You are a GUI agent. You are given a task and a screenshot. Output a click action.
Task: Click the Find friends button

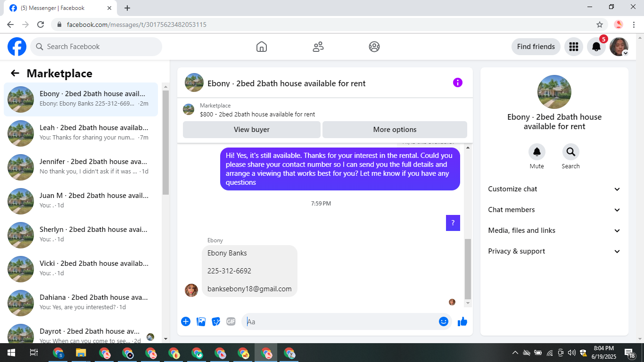(536, 47)
